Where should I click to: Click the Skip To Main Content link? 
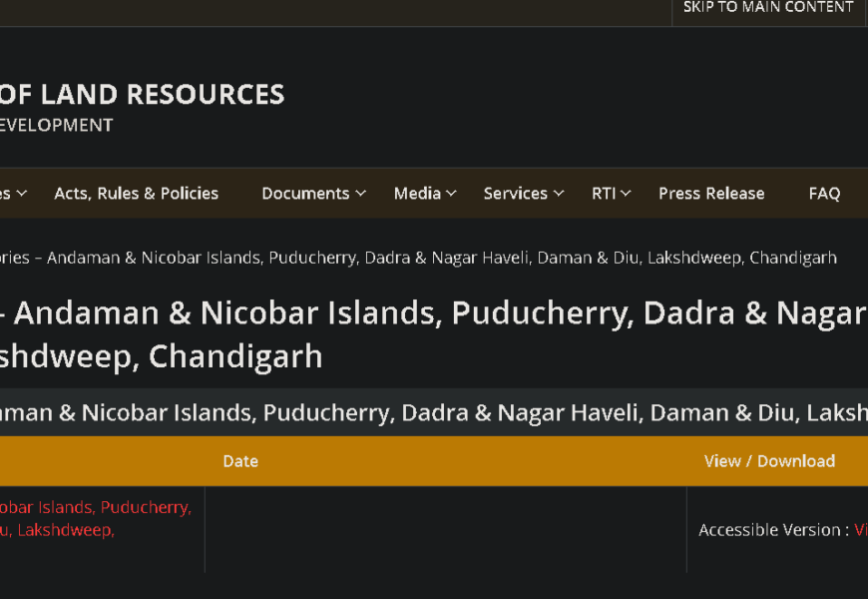pyautogui.click(x=767, y=8)
